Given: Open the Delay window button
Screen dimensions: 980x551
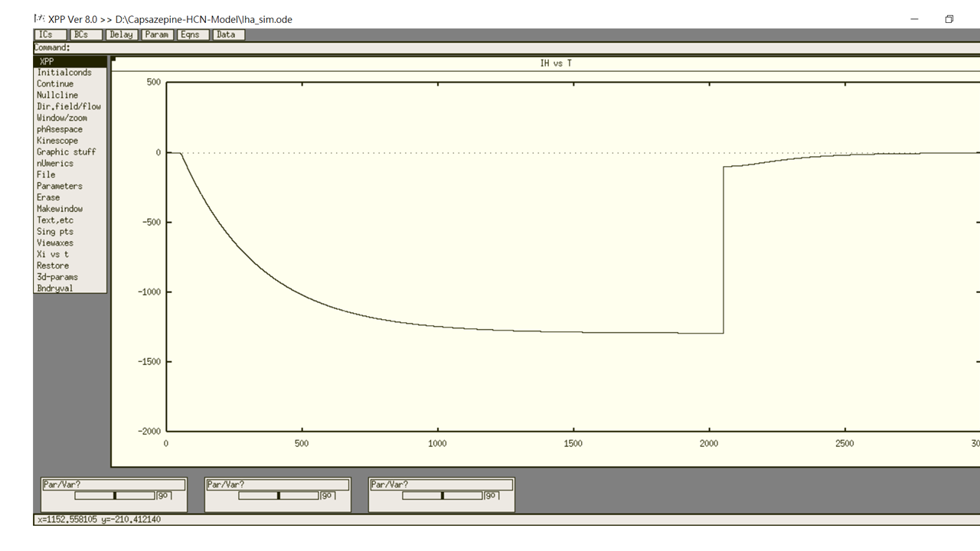Looking at the screenshot, I should coord(122,34).
